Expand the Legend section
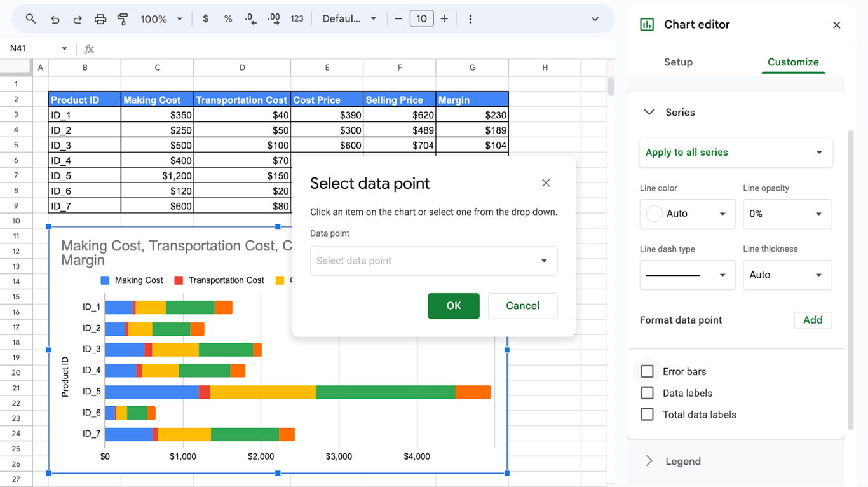868x487 pixels. coord(649,461)
